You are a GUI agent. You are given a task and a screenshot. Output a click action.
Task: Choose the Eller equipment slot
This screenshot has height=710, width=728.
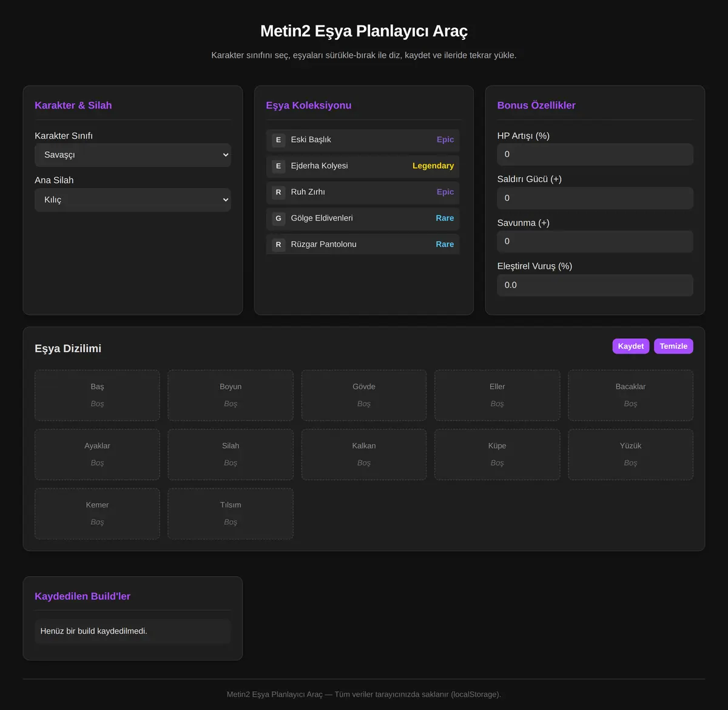[497, 395]
